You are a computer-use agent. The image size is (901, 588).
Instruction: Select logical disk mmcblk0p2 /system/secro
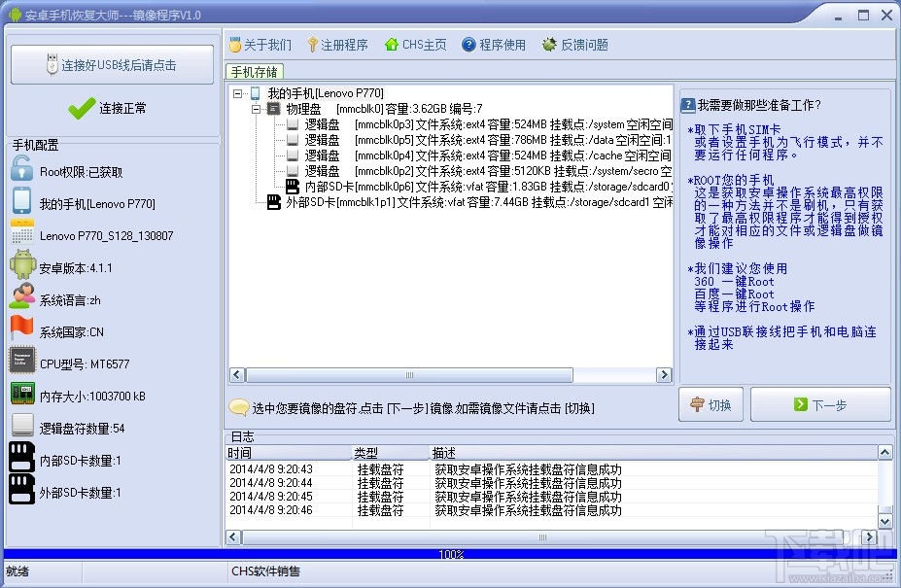click(x=488, y=171)
